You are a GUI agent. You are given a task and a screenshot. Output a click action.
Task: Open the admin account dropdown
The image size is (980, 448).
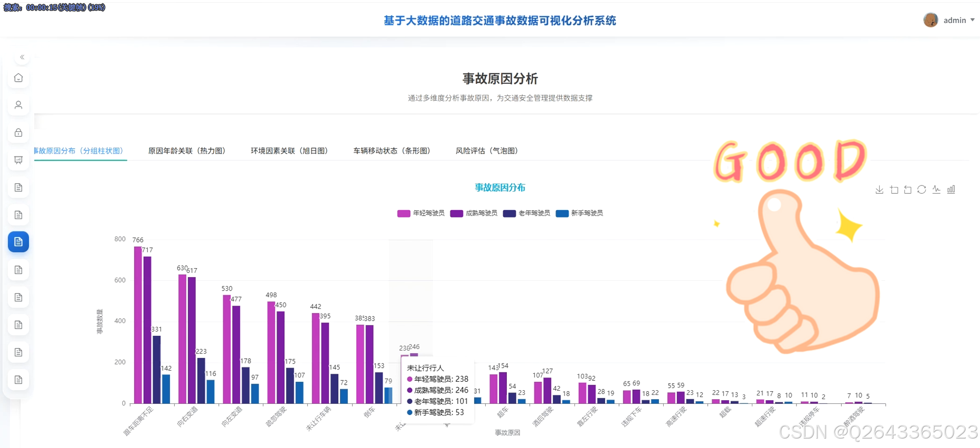959,20
